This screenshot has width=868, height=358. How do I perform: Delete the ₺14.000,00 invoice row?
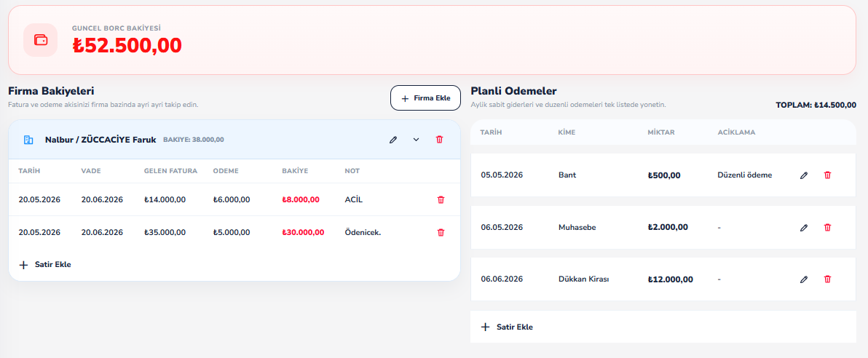pos(441,200)
